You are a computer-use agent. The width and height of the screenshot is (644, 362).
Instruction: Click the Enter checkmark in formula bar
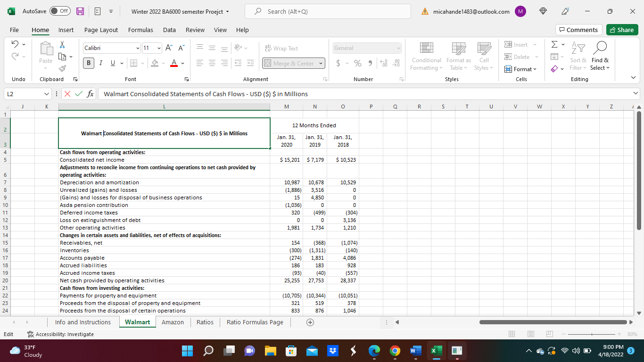point(79,94)
